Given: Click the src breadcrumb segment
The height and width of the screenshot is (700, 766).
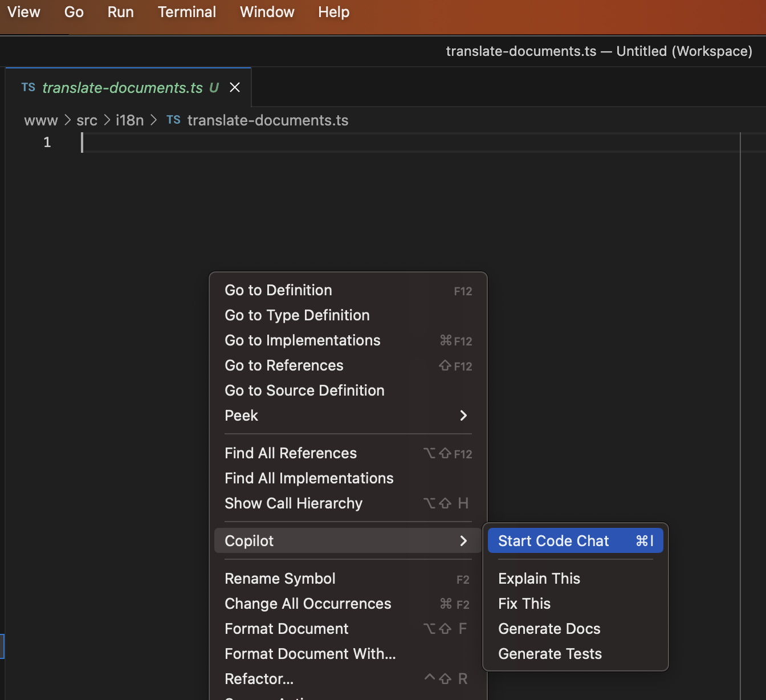Looking at the screenshot, I should pyautogui.click(x=87, y=120).
